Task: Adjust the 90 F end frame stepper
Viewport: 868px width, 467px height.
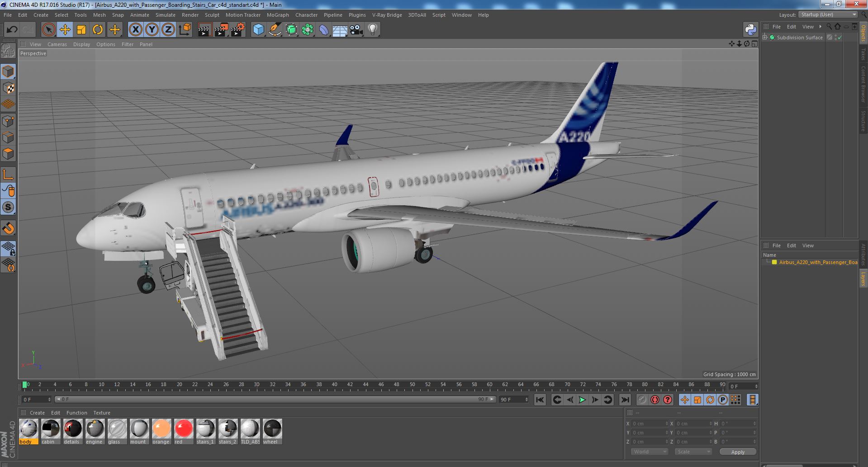Action: point(526,400)
